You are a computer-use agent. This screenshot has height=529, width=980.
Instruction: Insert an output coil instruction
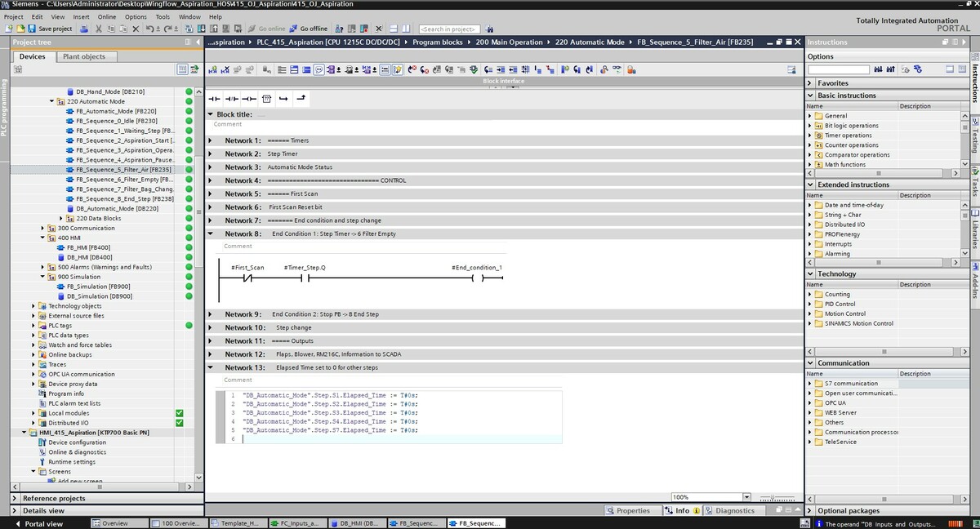pos(249,99)
